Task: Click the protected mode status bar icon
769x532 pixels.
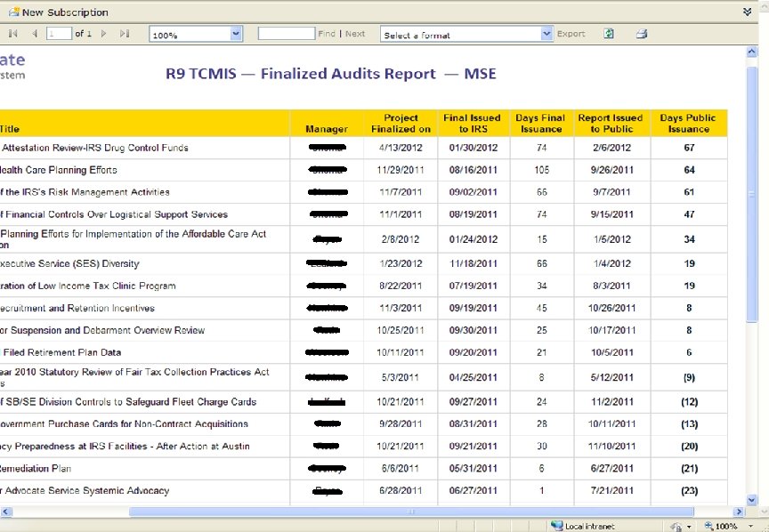Action: tap(676, 527)
